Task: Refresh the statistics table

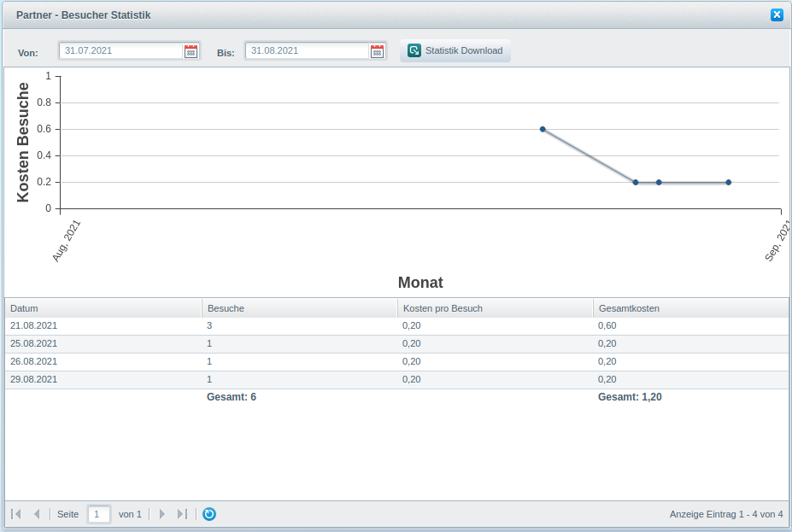Action: click(209, 514)
